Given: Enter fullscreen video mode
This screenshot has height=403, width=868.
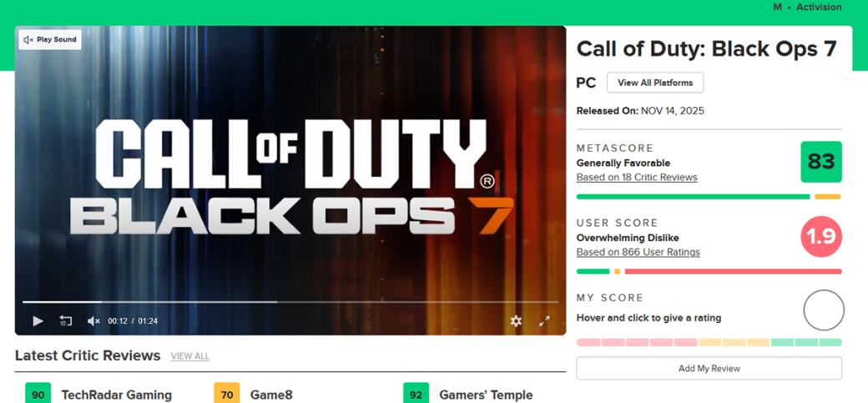Looking at the screenshot, I should coord(544,321).
